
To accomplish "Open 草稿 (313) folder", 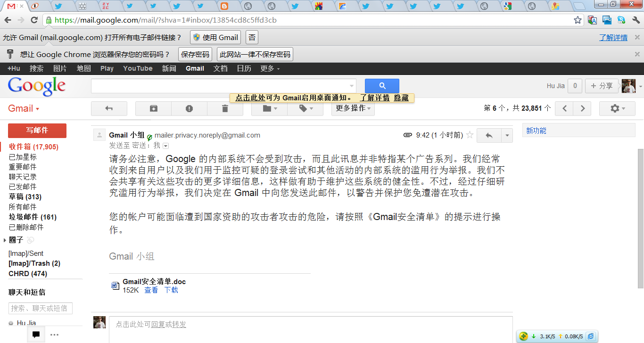I will pos(25,197).
